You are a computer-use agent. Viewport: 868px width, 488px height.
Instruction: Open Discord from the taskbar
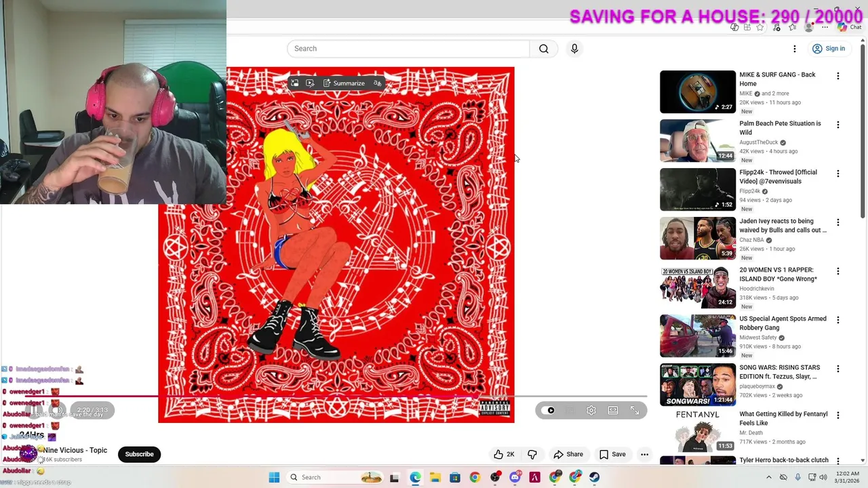tap(515, 477)
